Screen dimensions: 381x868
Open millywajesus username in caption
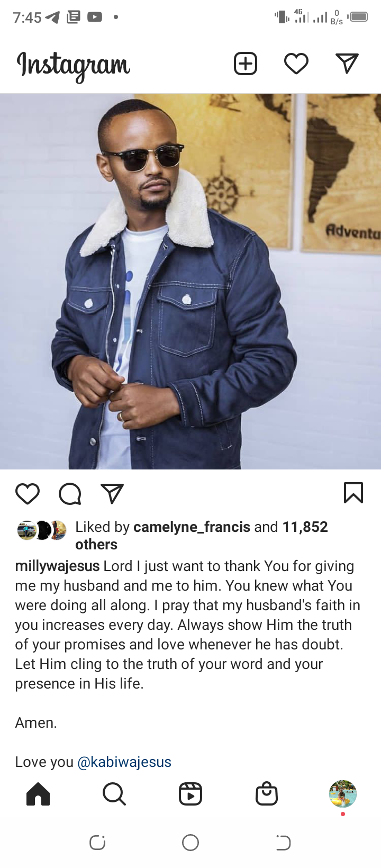tap(57, 566)
